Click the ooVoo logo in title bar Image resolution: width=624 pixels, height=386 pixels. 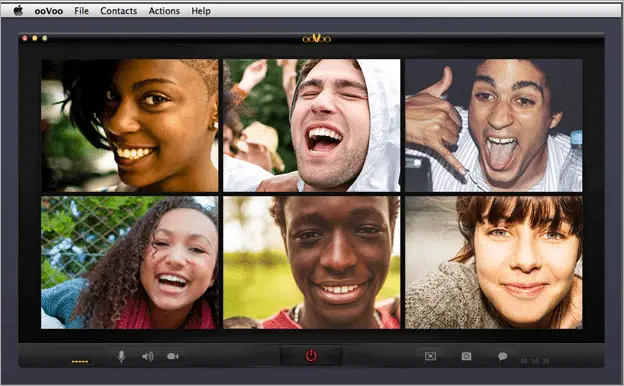click(316, 39)
